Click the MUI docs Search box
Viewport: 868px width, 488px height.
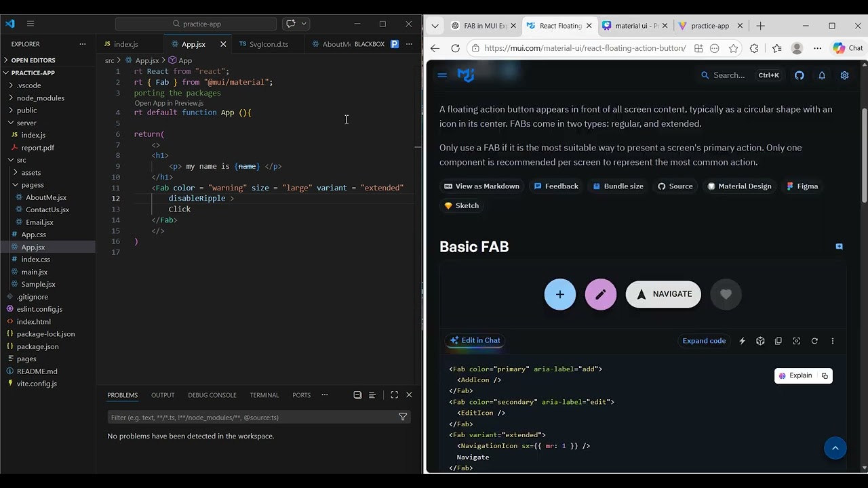740,75
